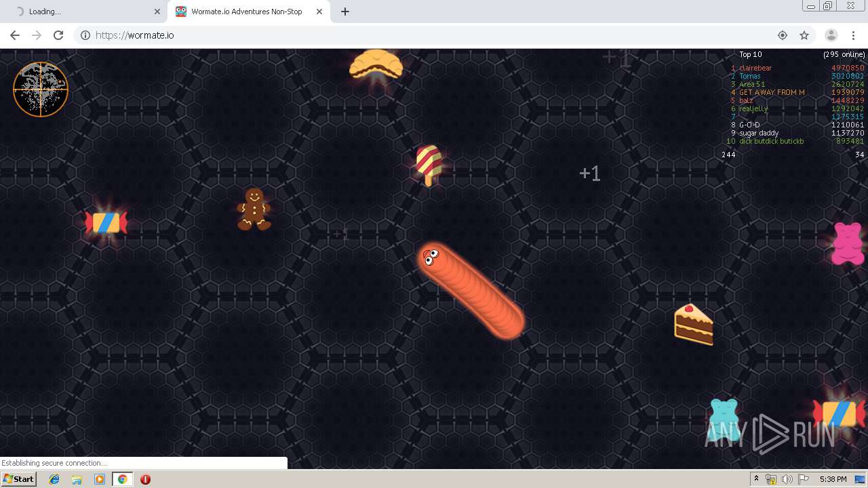Screen dimensions: 868x488
Task: Click the '244' value below the leaderboard
Action: [x=728, y=155]
